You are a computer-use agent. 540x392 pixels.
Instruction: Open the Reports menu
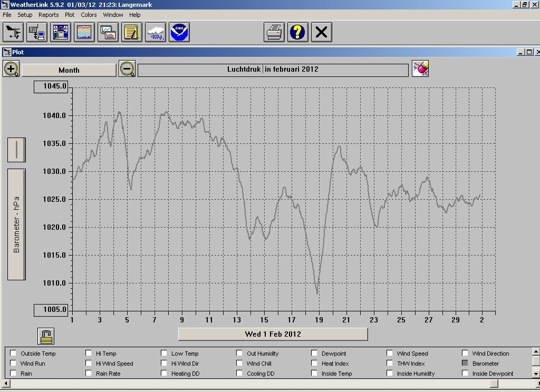[49, 15]
